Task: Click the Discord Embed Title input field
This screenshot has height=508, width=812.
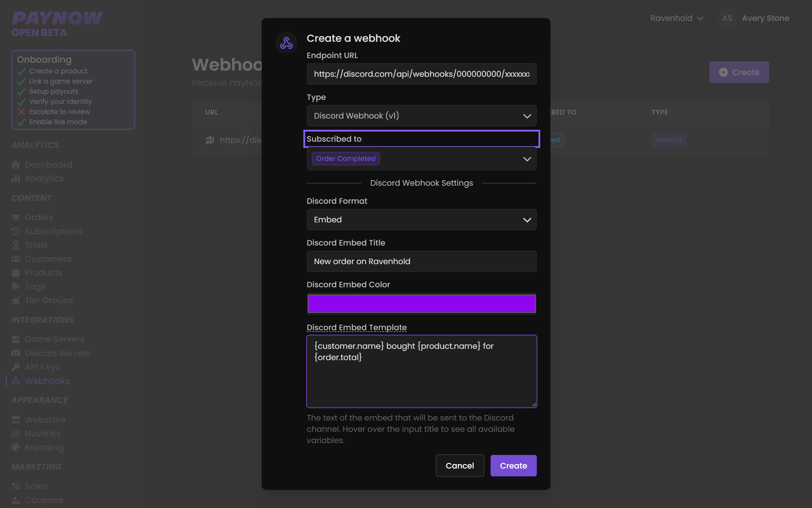Action: click(x=422, y=261)
